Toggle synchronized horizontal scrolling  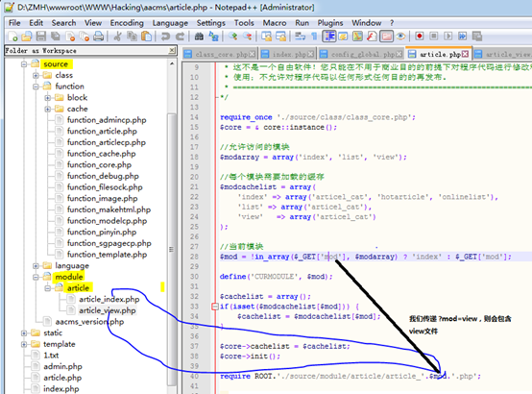point(280,36)
